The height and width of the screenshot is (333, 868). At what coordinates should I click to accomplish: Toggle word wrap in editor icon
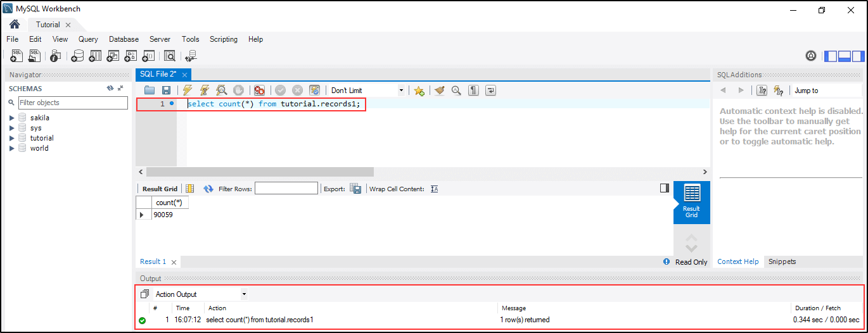click(490, 91)
